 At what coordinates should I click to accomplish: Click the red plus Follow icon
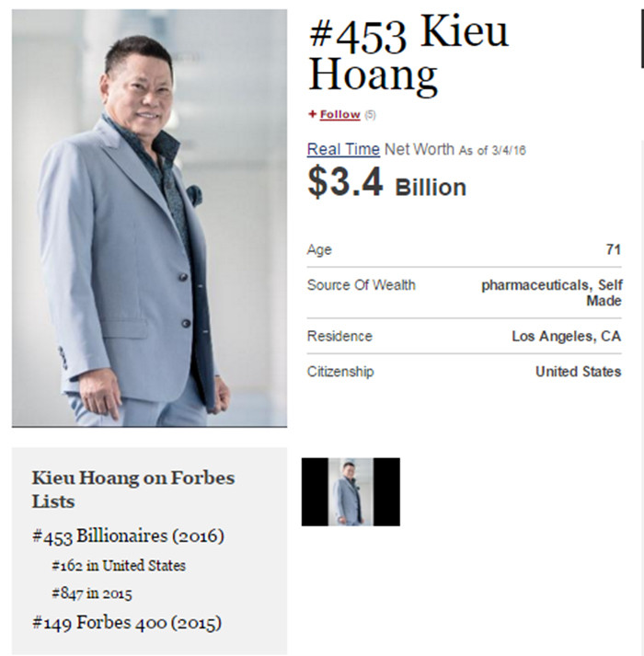coord(312,114)
